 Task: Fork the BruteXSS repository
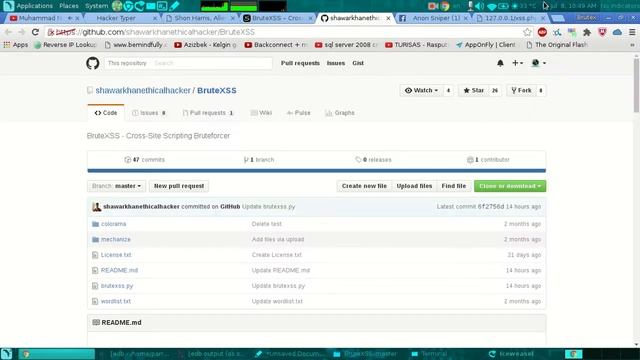521,91
